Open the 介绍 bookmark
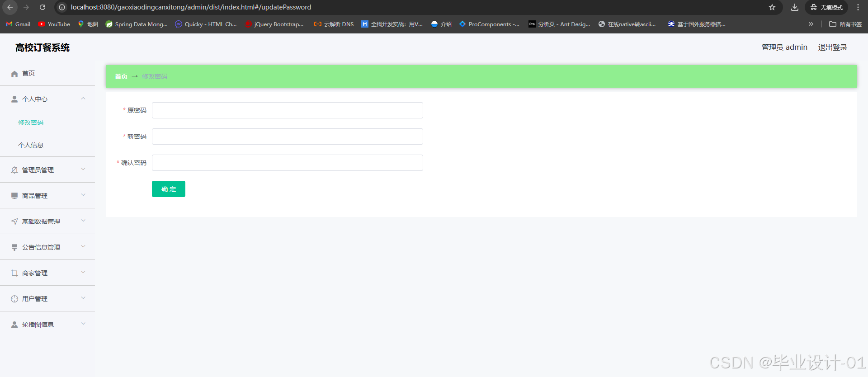868x377 pixels. pyautogui.click(x=441, y=24)
